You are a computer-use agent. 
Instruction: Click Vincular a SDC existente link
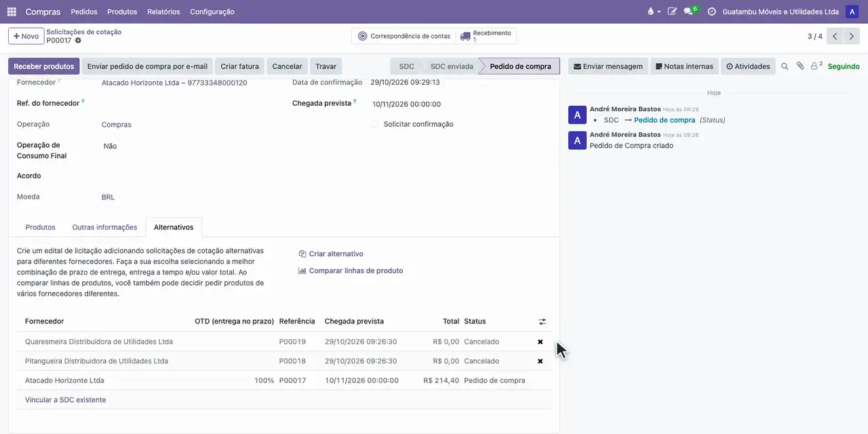(66, 400)
